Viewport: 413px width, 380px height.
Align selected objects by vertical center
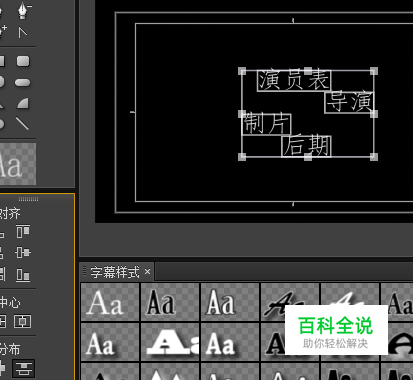[x=23, y=253]
